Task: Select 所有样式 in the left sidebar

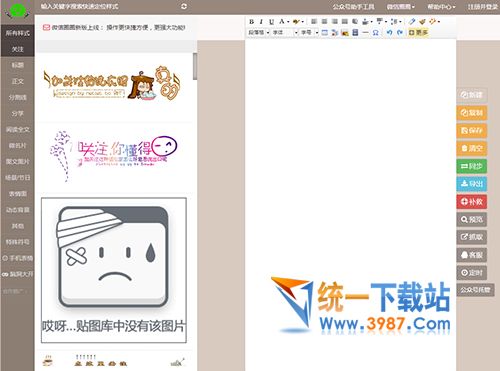Action: click(x=17, y=33)
